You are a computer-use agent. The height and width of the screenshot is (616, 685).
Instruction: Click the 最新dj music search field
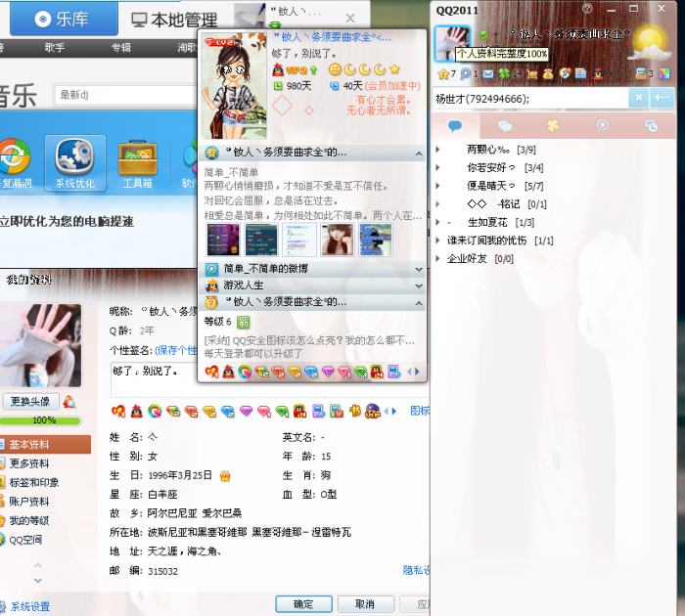point(125,95)
